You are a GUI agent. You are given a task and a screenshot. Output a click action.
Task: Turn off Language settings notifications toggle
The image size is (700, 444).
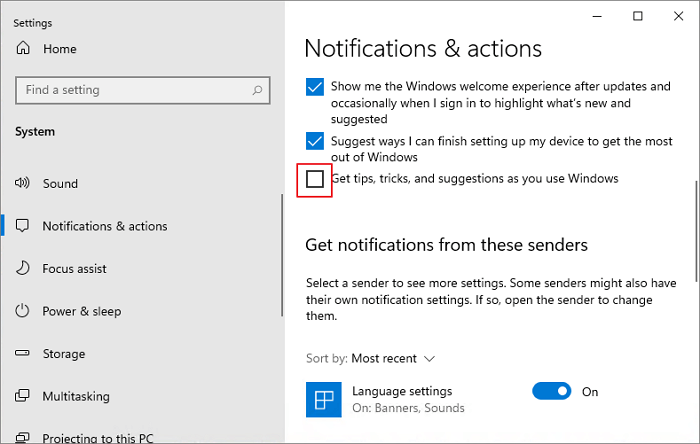pos(553,392)
